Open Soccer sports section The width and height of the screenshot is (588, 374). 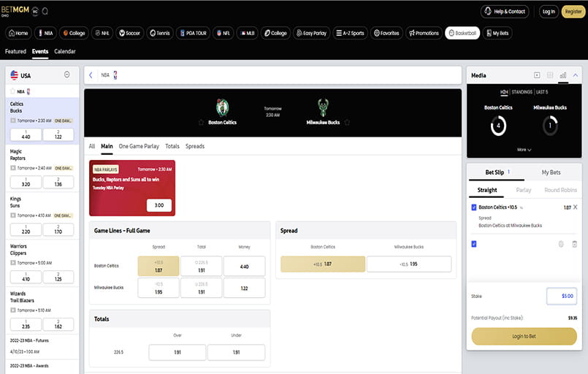click(x=129, y=33)
